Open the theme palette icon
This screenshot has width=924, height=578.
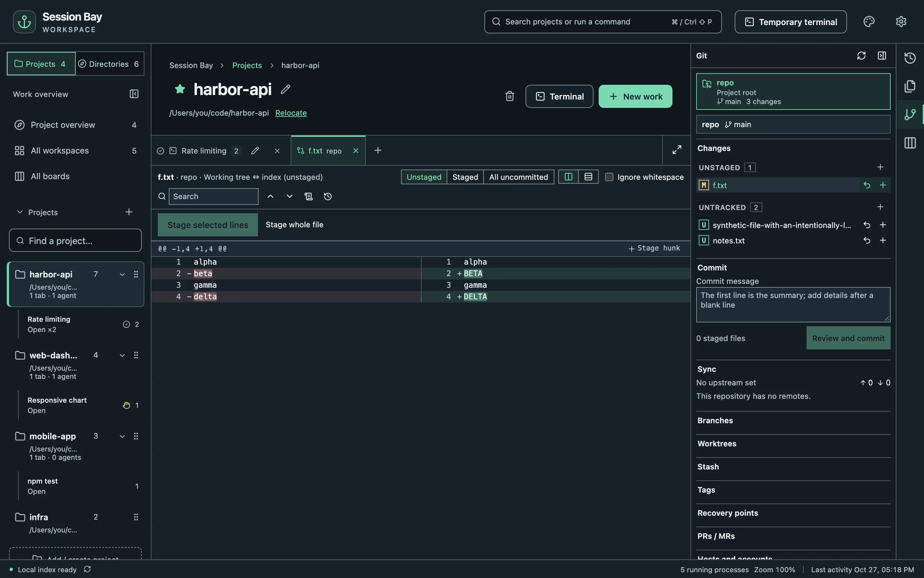(x=869, y=22)
